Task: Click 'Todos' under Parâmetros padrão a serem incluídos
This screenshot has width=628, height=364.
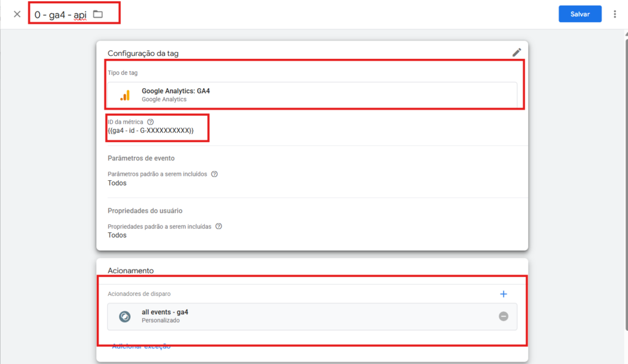Action: click(x=117, y=183)
